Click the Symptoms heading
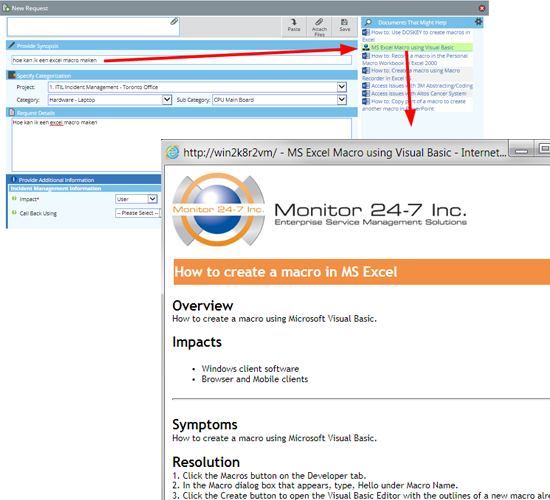This screenshot has width=550, height=500. click(x=205, y=425)
